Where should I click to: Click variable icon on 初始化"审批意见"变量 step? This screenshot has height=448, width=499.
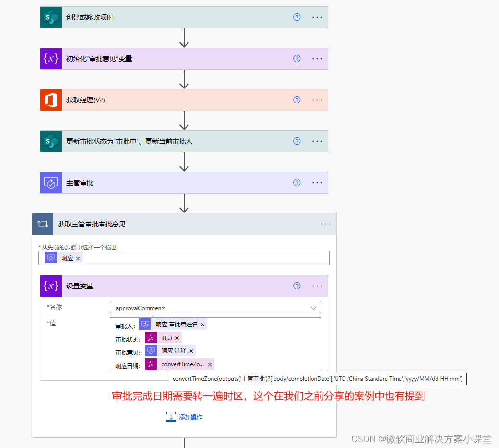pyautogui.click(x=51, y=59)
